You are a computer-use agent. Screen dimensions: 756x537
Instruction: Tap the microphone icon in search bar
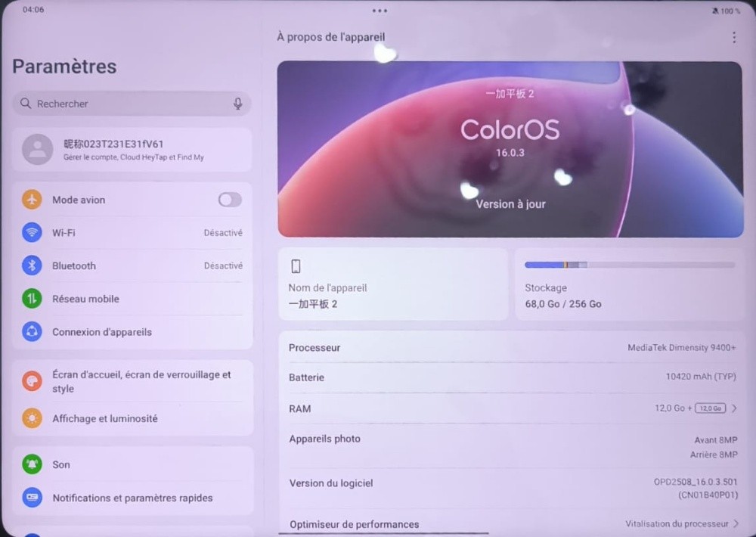click(237, 104)
